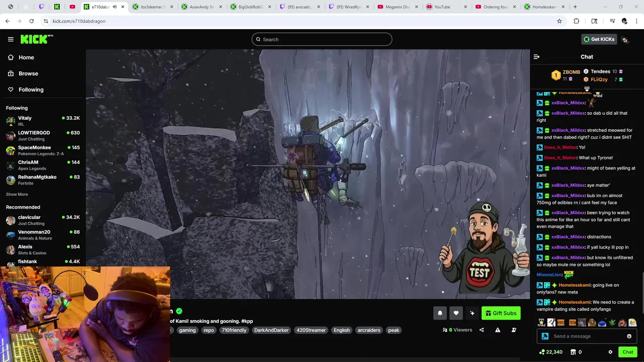Click Does_It_Matter username saying Yo!
Screen dimensions: 644x362
(560, 147)
